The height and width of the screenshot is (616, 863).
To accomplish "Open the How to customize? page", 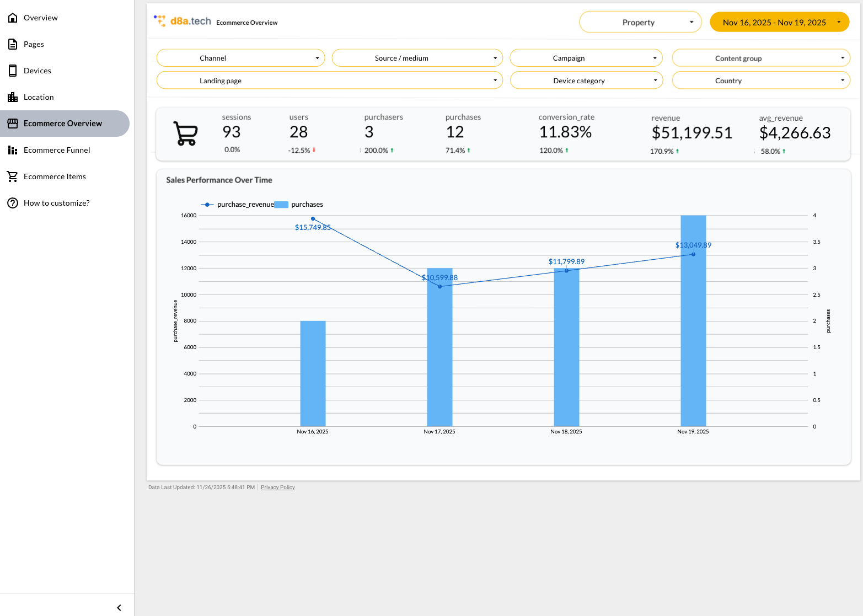I will click(x=57, y=203).
